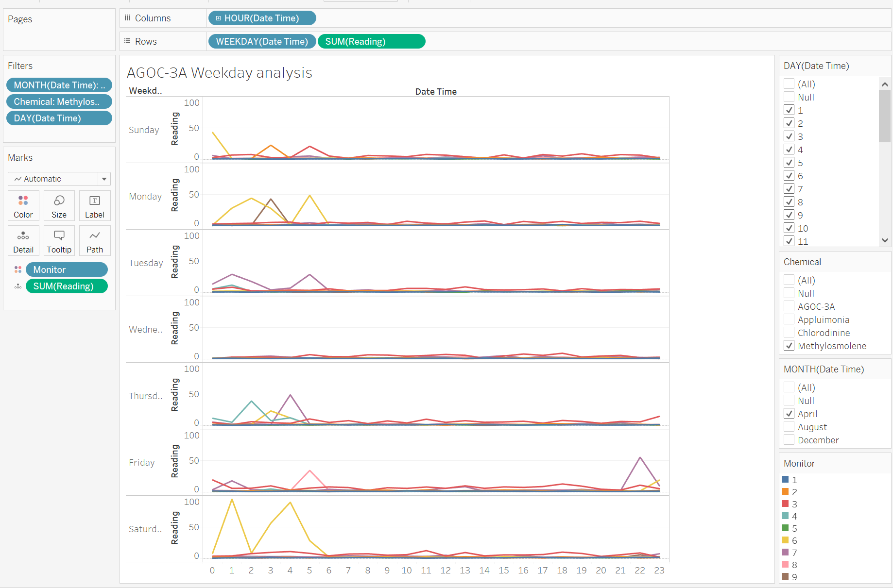Click the dropdown arrow of mark type
This screenshot has width=893, height=588.
pos(104,179)
